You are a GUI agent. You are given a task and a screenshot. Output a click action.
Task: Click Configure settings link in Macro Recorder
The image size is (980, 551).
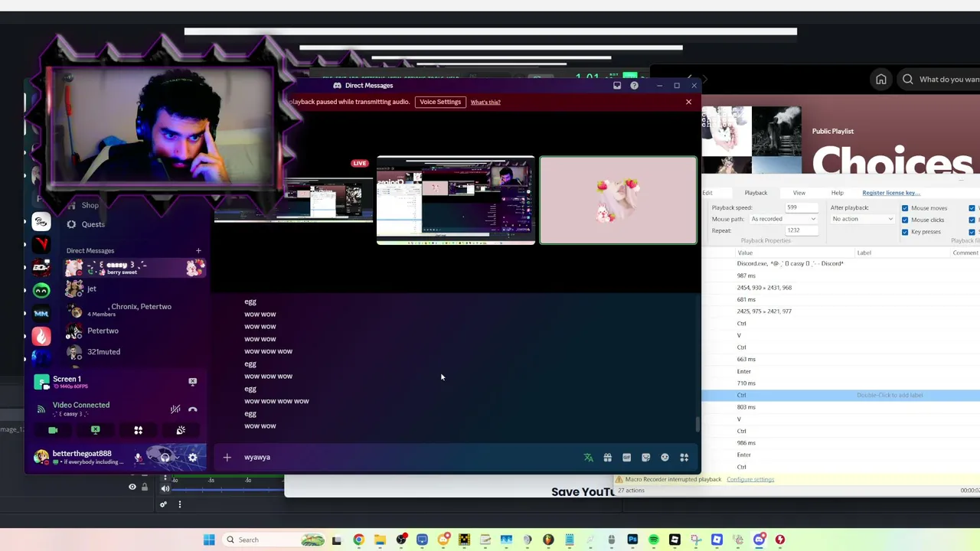(x=750, y=479)
